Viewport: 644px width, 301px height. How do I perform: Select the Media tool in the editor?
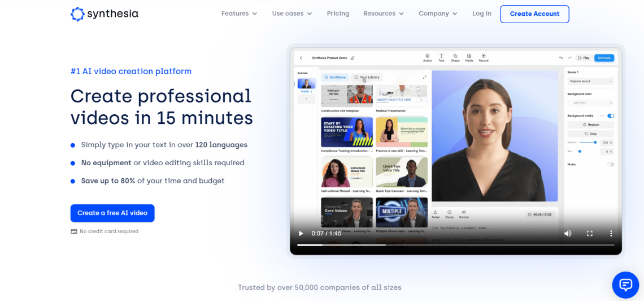469,58
